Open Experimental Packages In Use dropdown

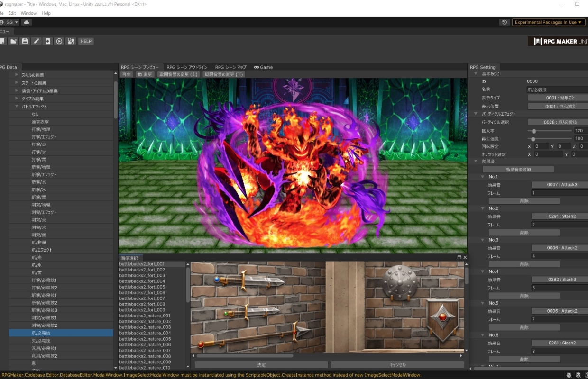(x=549, y=22)
